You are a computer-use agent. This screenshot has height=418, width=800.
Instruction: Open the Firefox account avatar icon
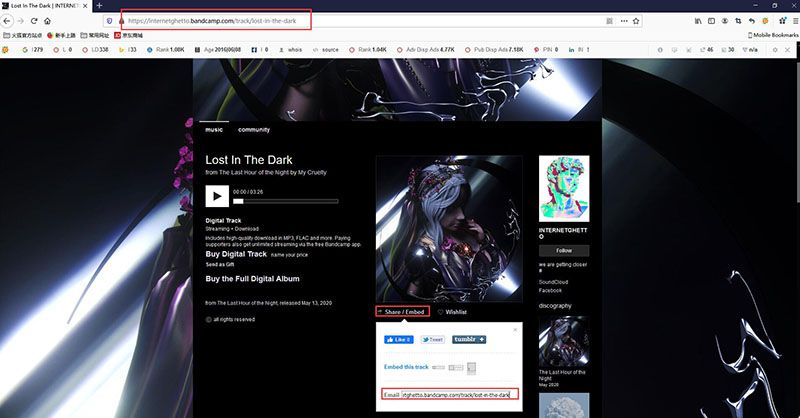(x=724, y=21)
